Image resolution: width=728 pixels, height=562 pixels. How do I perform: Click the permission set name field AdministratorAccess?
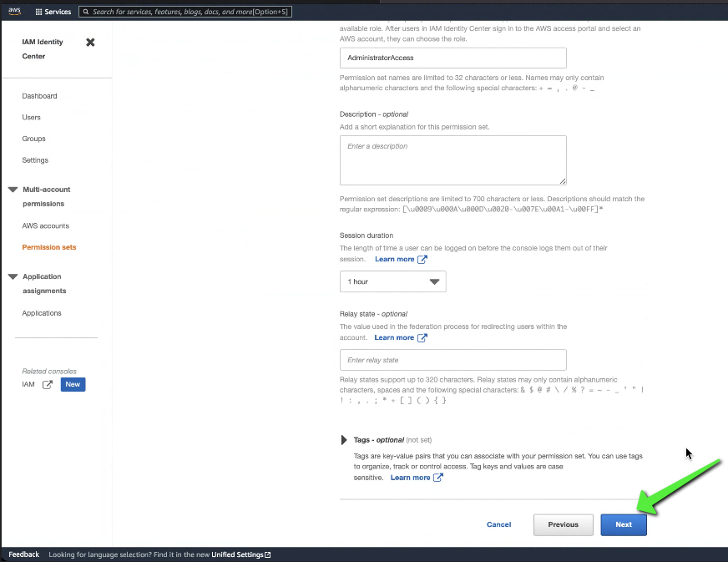click(x=453, y=58)
